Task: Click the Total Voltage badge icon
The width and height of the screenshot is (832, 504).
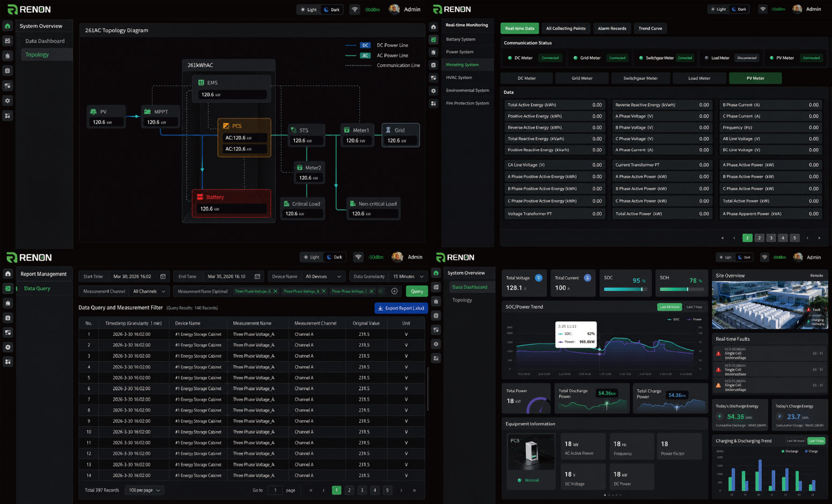Action: pos(539,277)
